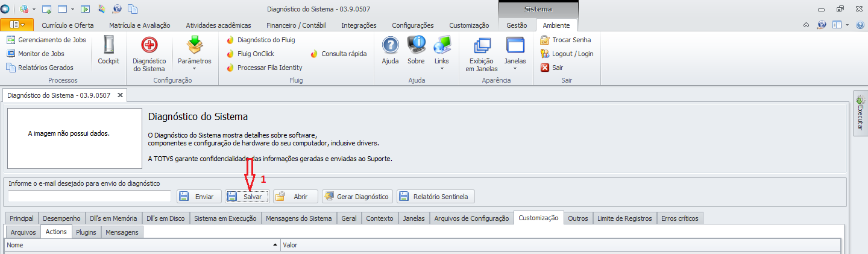Open the Atividades acadêmicas ribbon tab
This screenshot has height=254, width=868.
(x=218, y=25)
